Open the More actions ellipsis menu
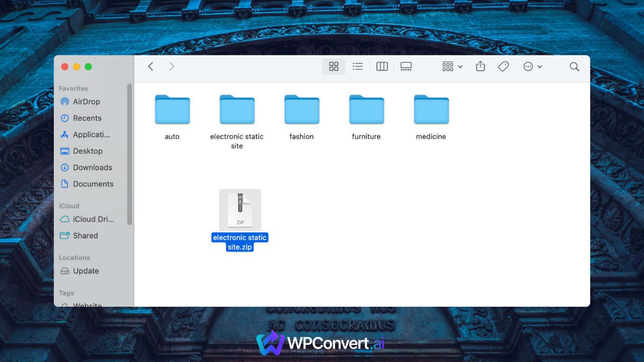This screenshot has height=362, width=644. coord(532,66)
